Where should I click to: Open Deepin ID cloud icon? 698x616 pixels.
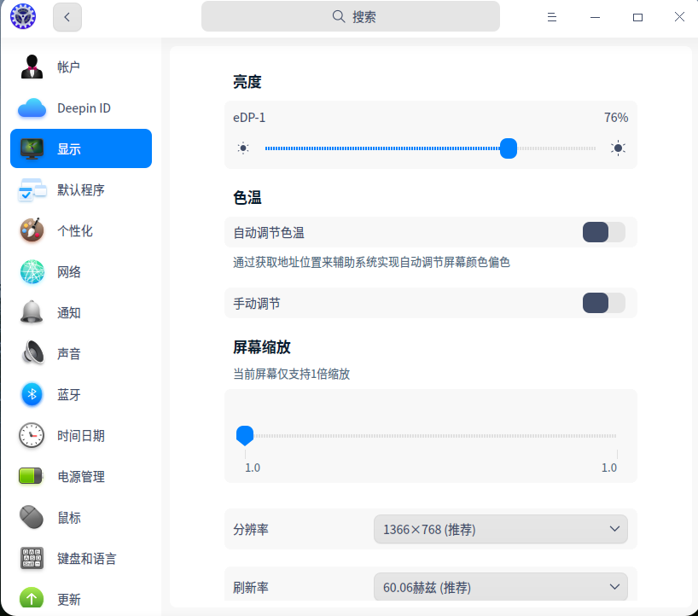point(32,108)
